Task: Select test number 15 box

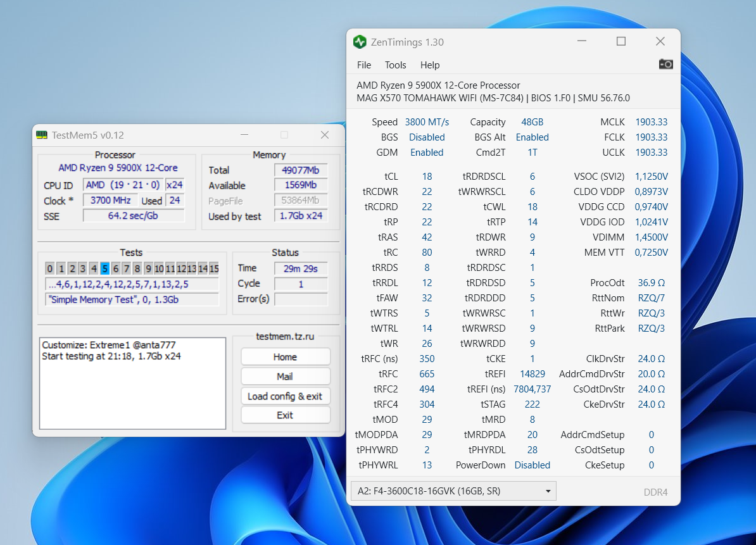Action: tap(214, 268)
